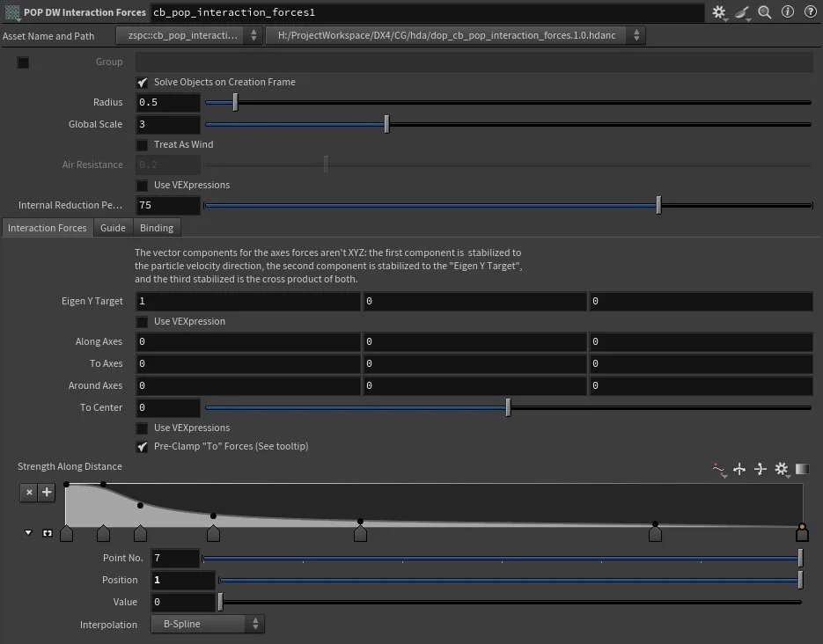
Task: Select the fifth ramp point marker
Action: (x=360, y=533)
